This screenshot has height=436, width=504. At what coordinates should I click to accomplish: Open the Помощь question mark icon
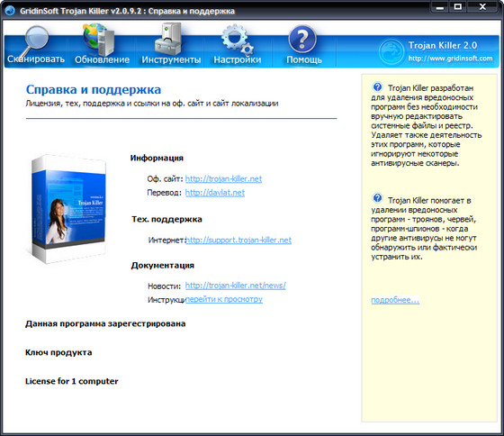(x=302, y=40)
